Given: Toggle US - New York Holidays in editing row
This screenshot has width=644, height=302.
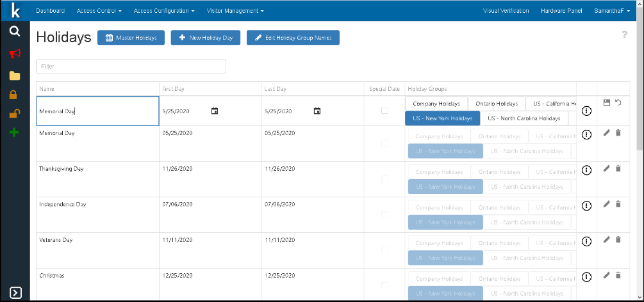Looking at the screenshot, I should pos(442,118).
